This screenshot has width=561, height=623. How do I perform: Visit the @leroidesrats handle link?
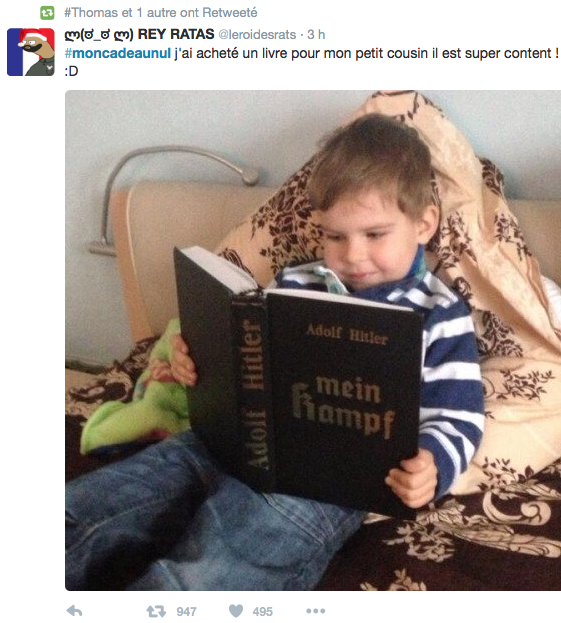click(257, 35)
